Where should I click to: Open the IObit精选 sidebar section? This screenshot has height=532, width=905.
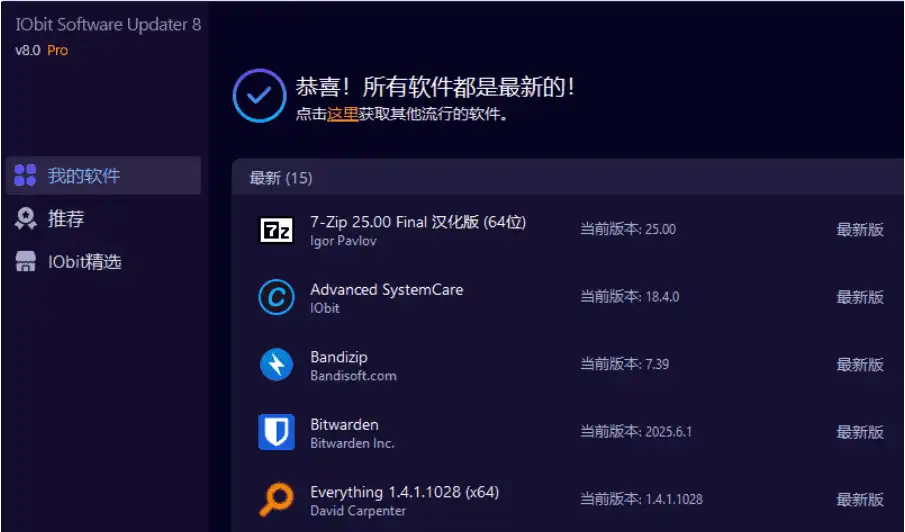[84, 262]
